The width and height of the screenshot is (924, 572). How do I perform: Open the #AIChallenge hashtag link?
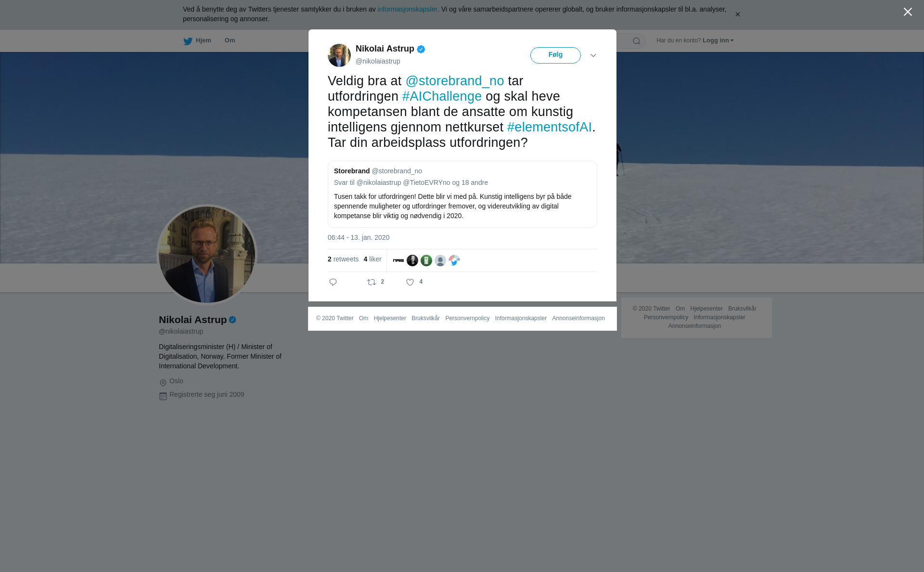[x=442, y=96]
